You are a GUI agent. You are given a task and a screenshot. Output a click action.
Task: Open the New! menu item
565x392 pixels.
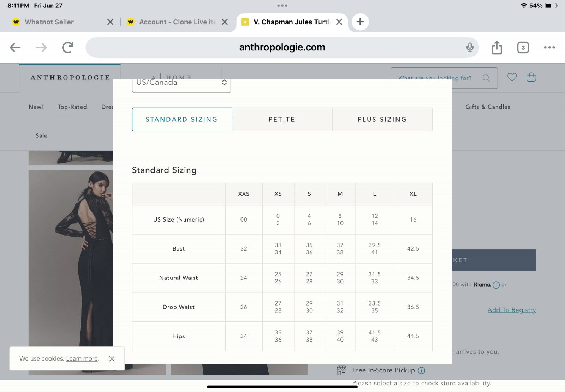pyautogui.click(x=36, y=107)
